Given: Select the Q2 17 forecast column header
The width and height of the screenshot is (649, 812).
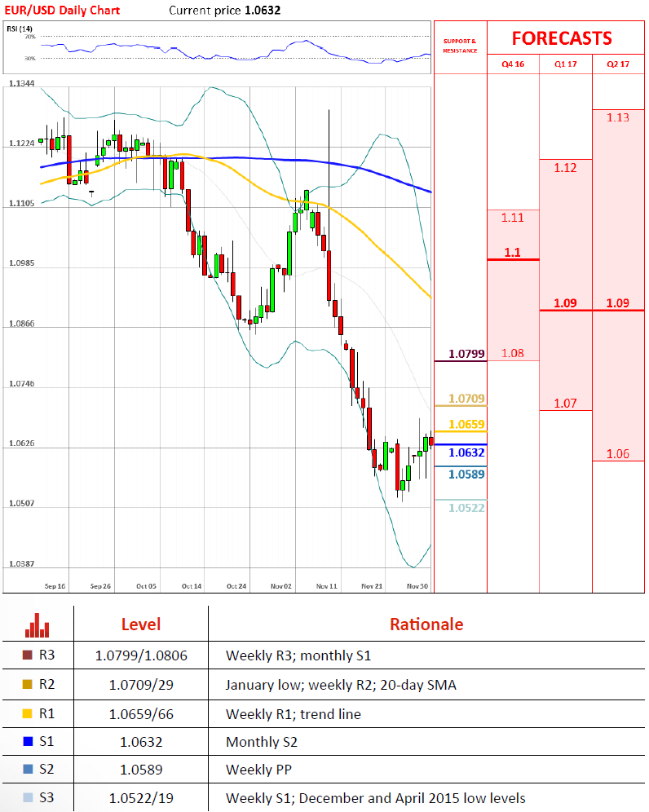Looking at the screenshot, I should (x=618, y=64).
